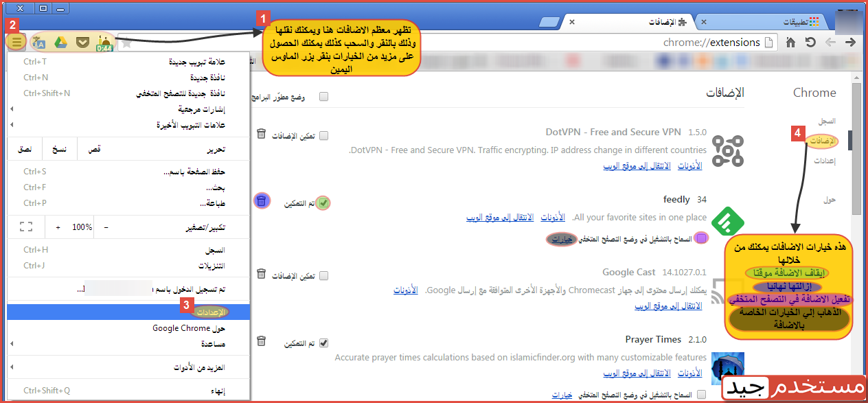The image size is (868, 403).
Task: Open the Chrome hamburger menu button
Action: (x=17, y=43)
